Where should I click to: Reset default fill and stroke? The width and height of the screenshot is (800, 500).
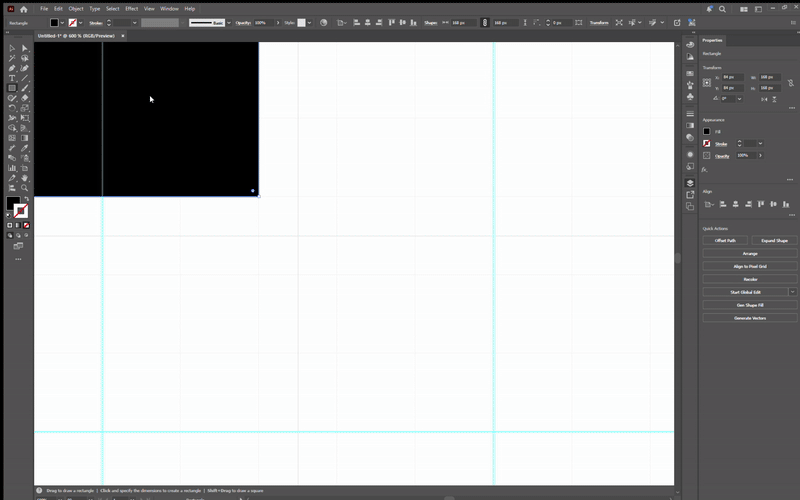coord(8,215)
